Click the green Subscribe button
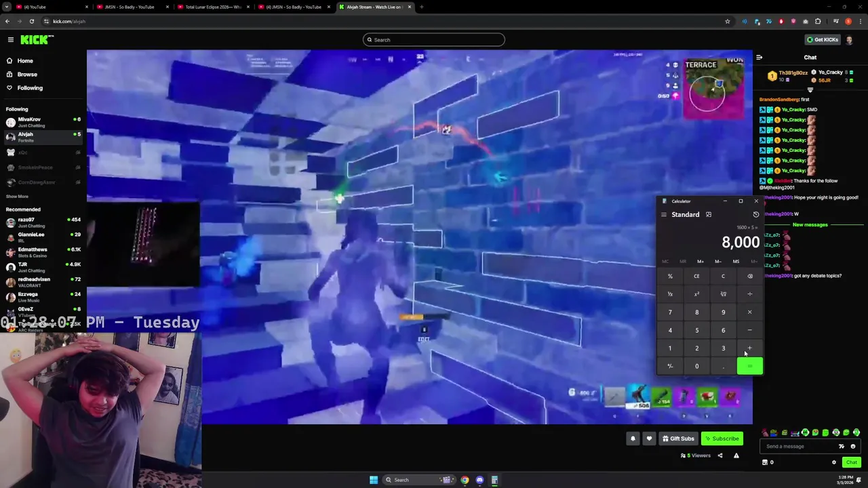This screenshot has height=488, width=868. 722,439
